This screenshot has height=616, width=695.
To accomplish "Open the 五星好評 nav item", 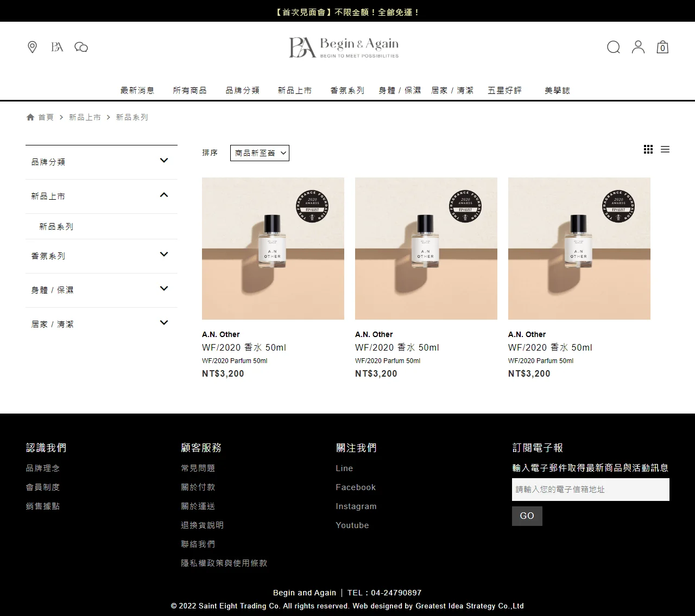I will click(x=504, y=90).
